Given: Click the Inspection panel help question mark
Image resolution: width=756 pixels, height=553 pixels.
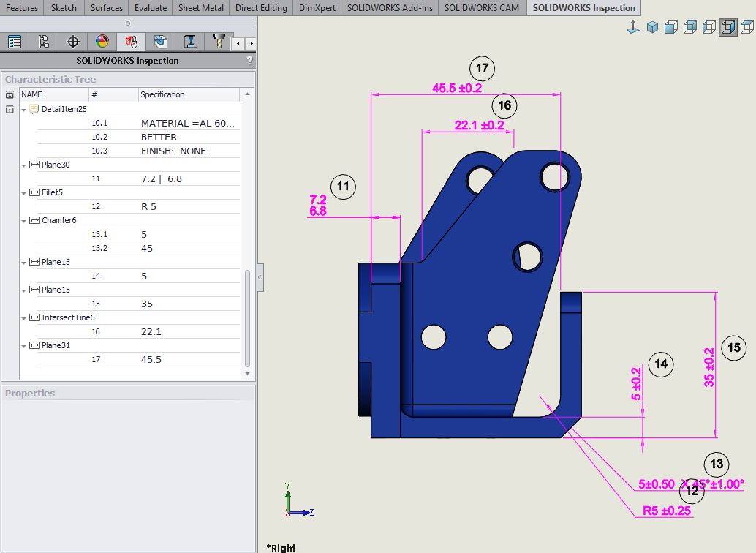Looking at the screenshot, I should click(249, 60).
